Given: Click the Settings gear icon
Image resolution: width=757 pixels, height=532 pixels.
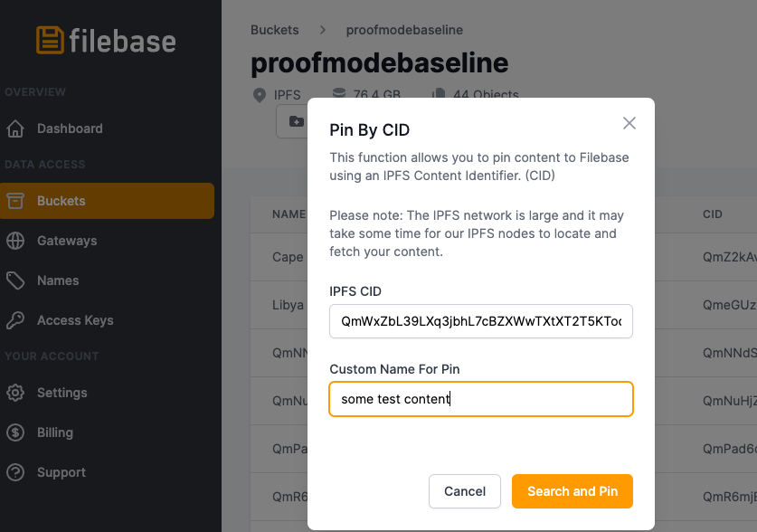Looking at the screenshot, I should click(15, 393).
